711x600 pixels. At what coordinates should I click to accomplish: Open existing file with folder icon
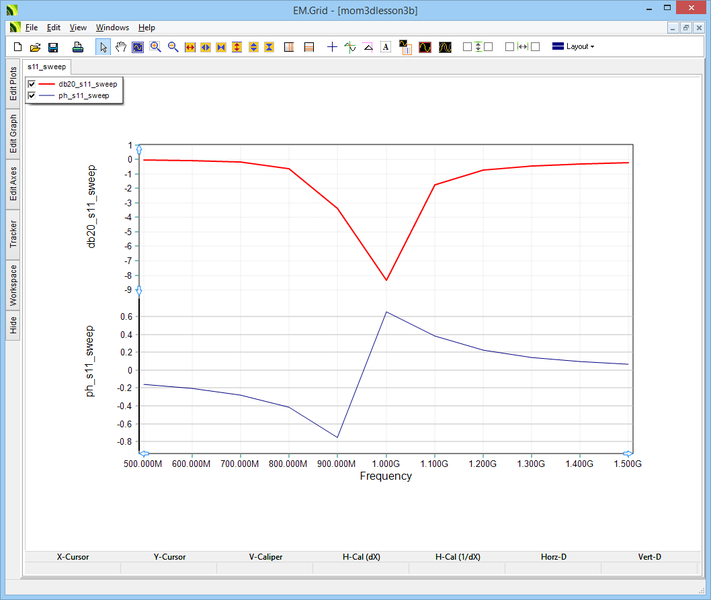35,47
